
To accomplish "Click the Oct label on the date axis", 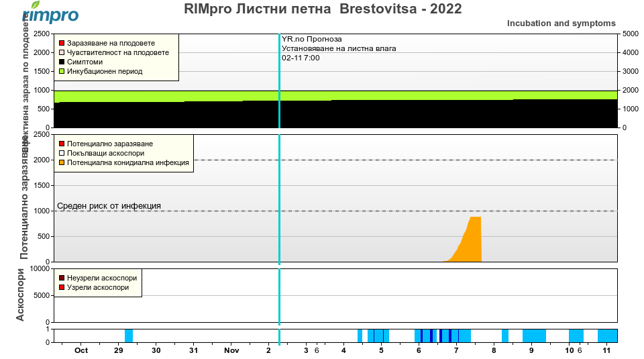I will pyautogui.click(x=81, y=350).
